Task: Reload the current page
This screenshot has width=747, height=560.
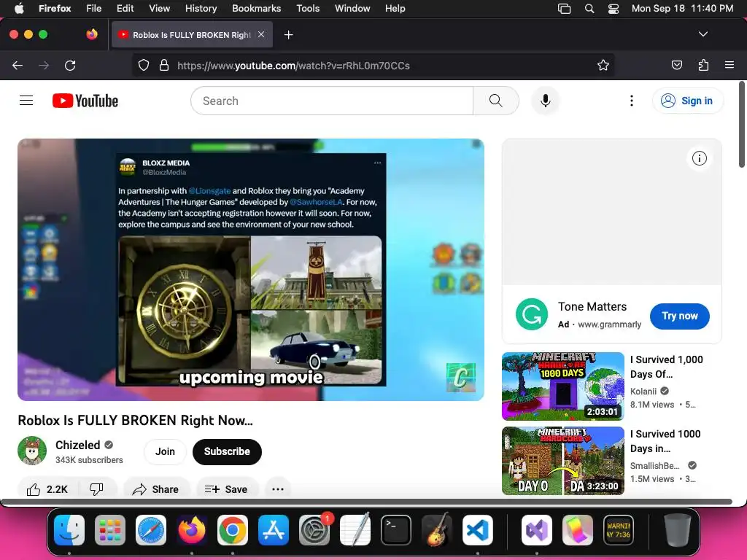Action: coord(70,65)
